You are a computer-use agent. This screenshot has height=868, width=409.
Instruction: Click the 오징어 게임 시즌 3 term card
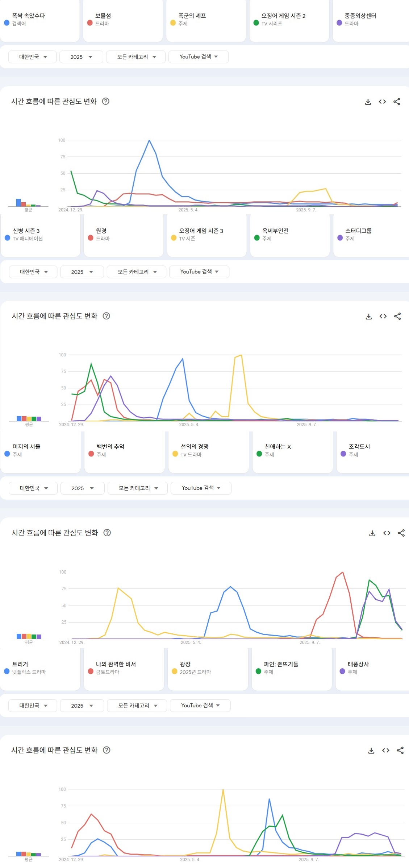(x=206, y=235)
